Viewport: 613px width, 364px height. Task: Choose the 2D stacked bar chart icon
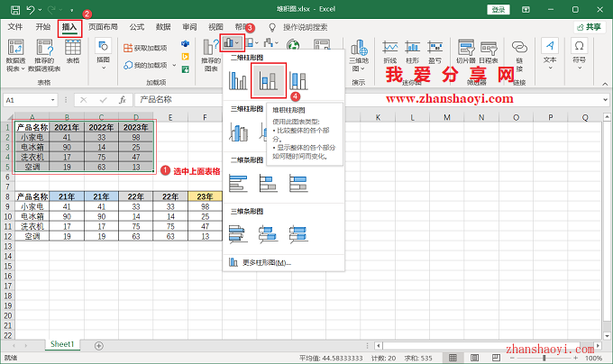pos(269,184)
